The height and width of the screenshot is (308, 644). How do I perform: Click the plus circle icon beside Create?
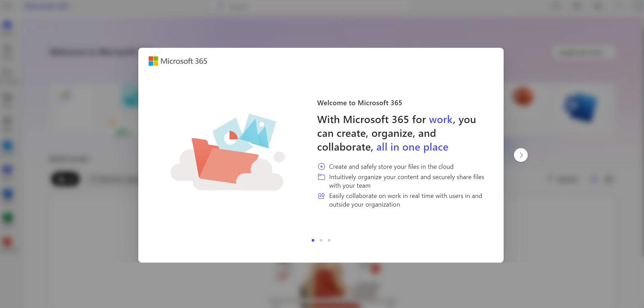click(x=321, y=167)
